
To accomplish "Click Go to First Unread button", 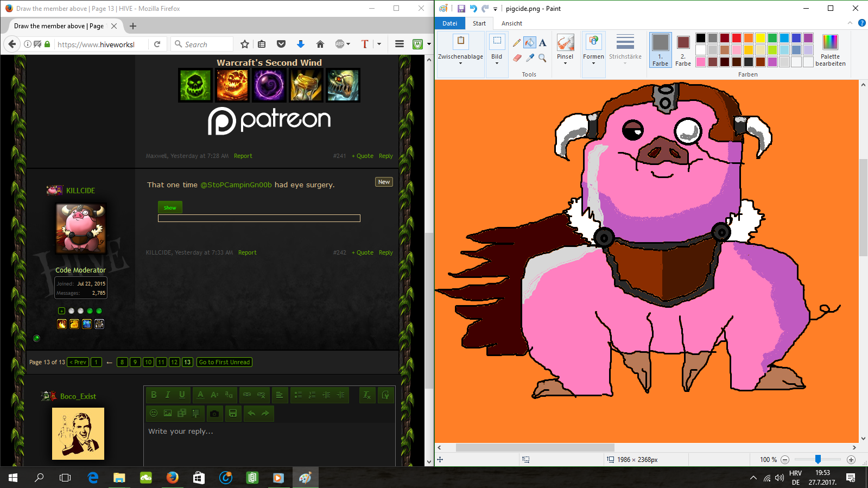I will click(x=225, y=362).
